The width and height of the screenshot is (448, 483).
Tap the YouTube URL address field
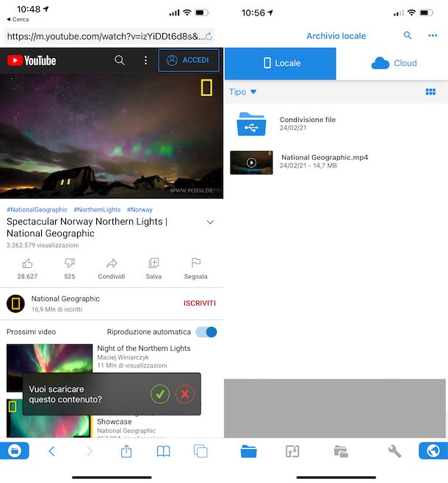(x=109, y=37)
